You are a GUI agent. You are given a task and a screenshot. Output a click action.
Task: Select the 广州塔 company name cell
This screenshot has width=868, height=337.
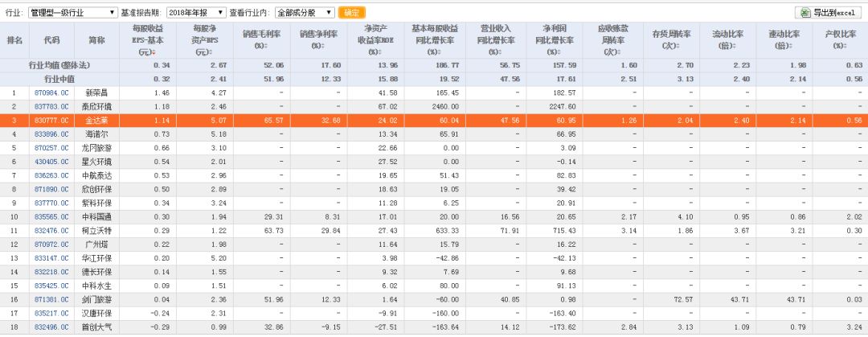coord(97,245)
